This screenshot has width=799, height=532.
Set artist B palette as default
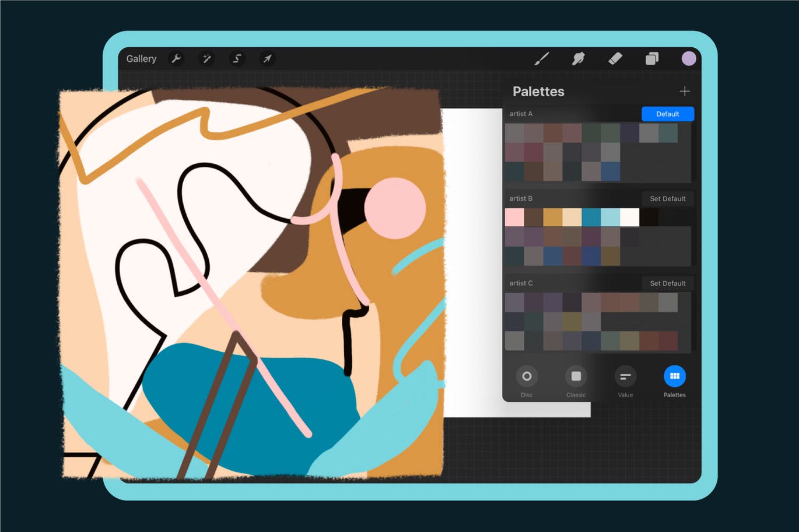tap(668, 198)
